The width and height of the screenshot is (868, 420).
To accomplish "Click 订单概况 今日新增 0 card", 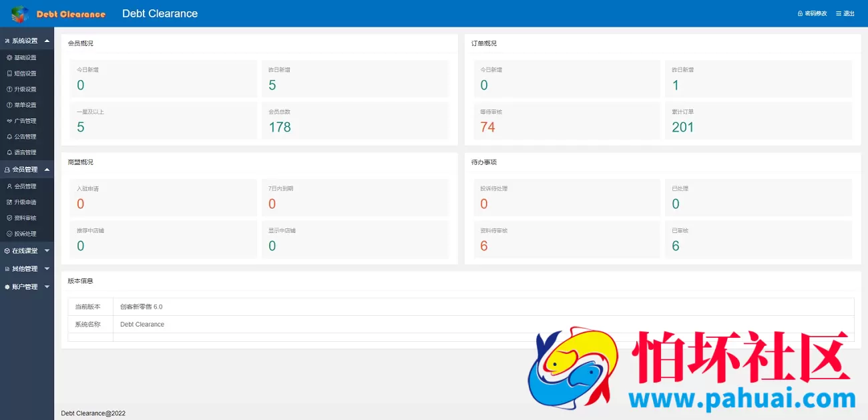I will 567,79.
